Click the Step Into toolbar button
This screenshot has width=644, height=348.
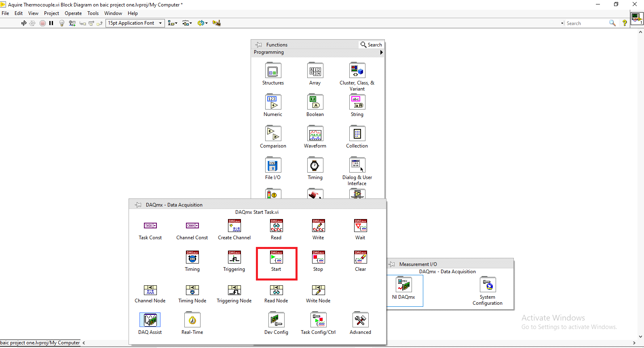pos(82,23)
